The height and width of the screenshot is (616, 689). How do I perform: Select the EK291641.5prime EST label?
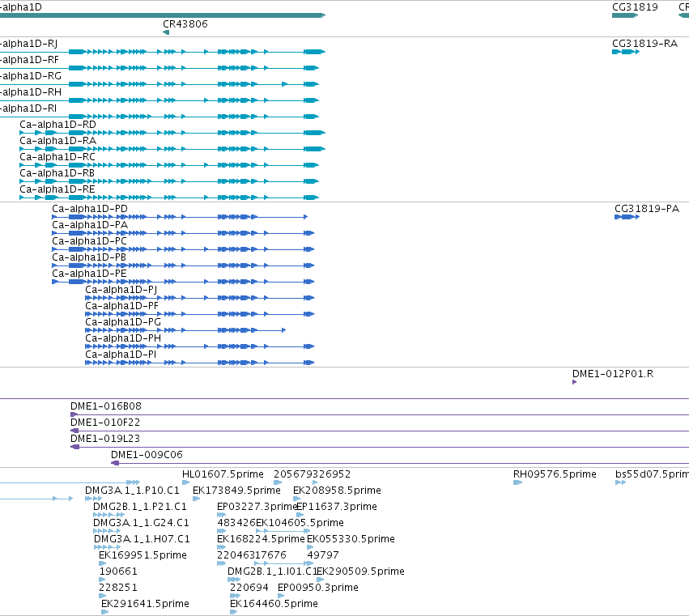point(145,605)
